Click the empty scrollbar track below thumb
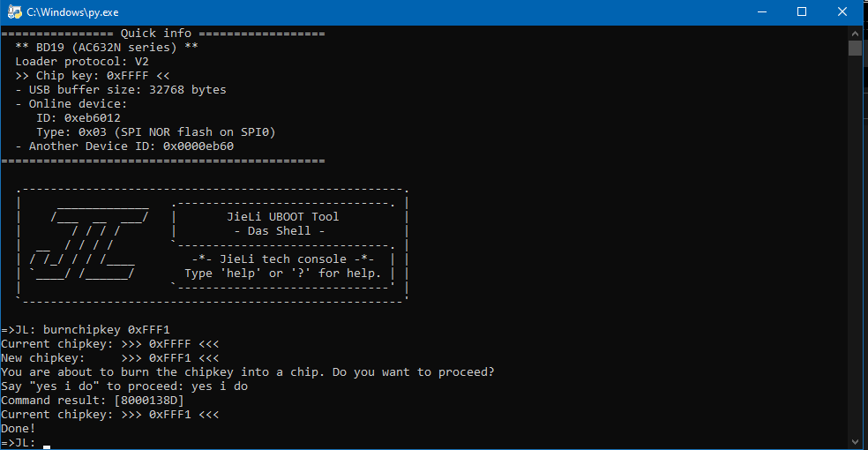Screen dimensions: 868x450 (x=855, y=244)
